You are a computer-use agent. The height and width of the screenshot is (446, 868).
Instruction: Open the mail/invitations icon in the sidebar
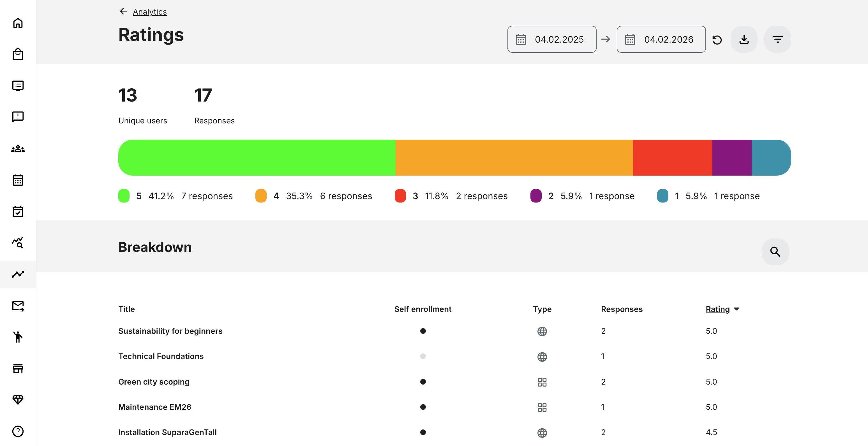coord(18,306)
